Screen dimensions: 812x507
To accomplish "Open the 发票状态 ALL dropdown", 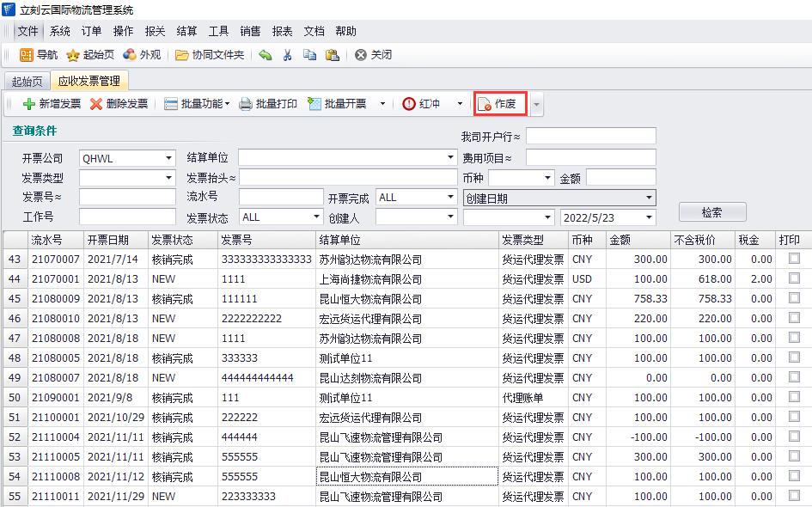I will point(314,217).
